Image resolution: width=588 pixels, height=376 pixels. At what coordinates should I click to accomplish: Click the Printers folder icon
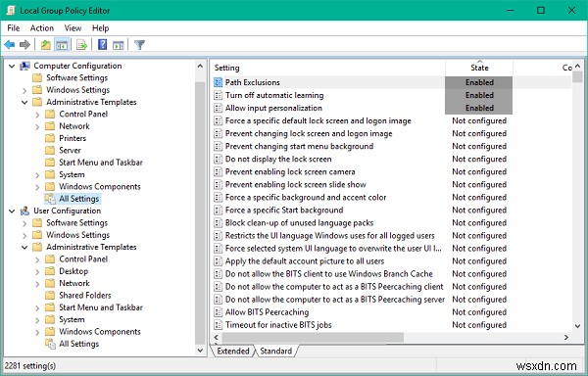tap(50, 138)
